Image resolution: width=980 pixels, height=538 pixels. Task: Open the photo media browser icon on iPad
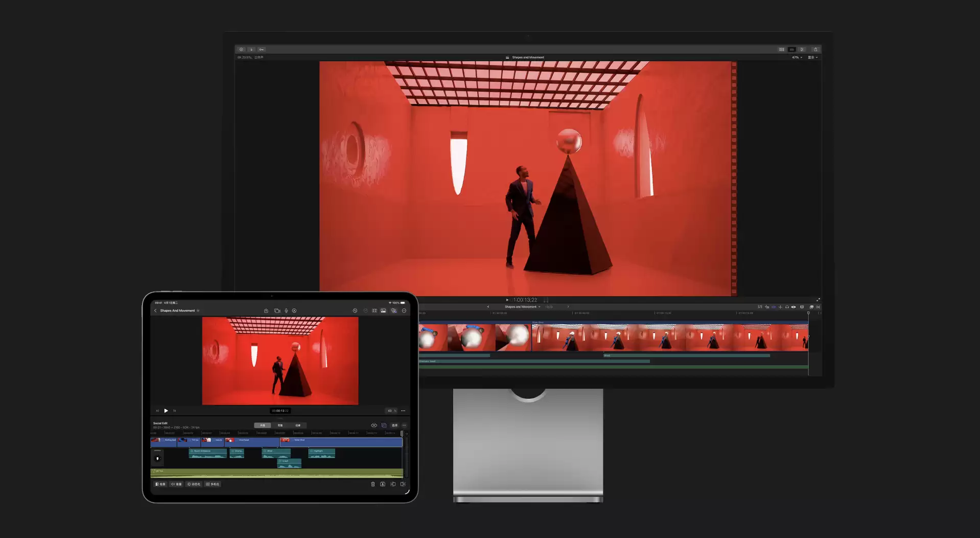click(383, 310)
